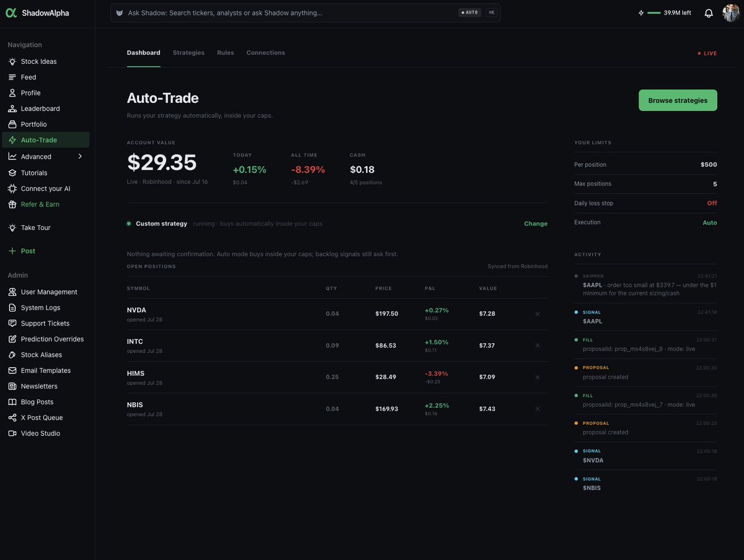Click the prop_ms4s8vej_8 fill entry
This screenshot has width=744, height=560.
645,345
